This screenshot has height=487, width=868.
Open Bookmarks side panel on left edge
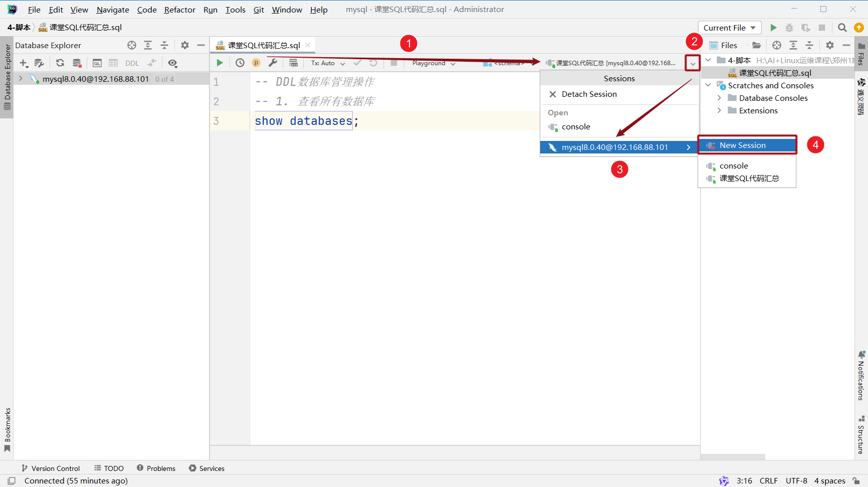click(x=7, y=430)
